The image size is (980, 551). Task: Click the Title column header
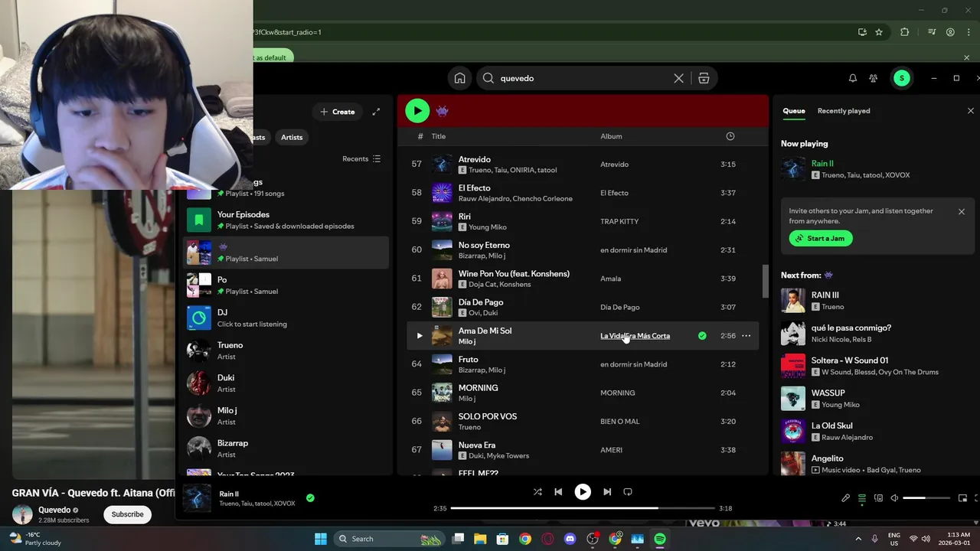439,136
